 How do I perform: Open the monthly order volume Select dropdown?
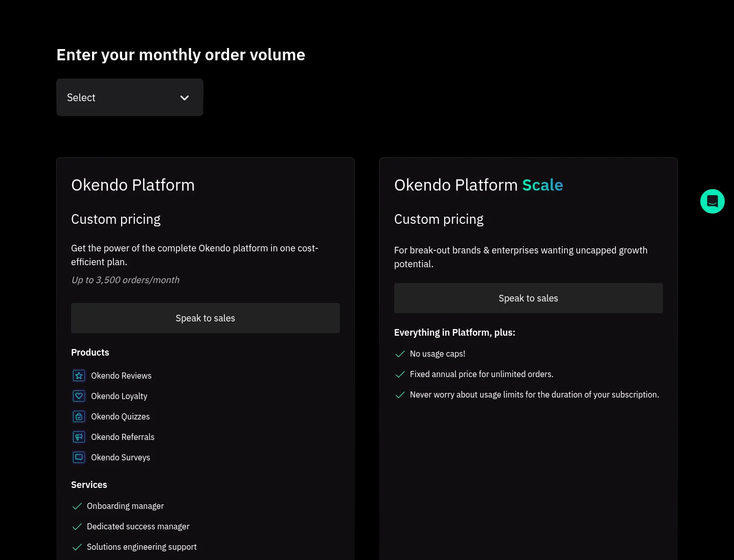point(130,98)
